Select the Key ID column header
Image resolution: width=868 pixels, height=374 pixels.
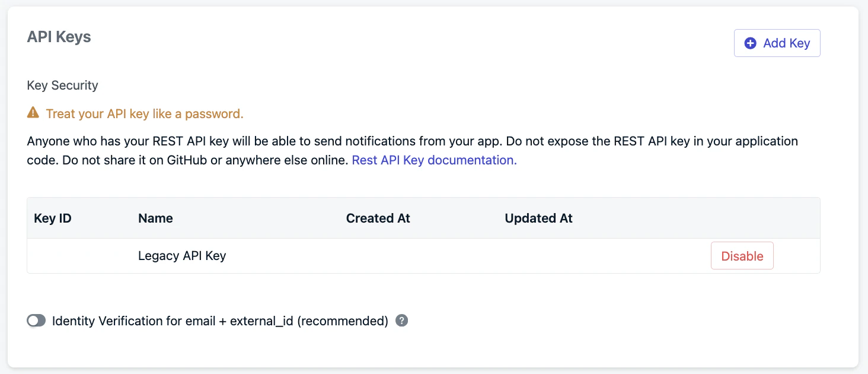pyautogui.click(x=52, y=218)
